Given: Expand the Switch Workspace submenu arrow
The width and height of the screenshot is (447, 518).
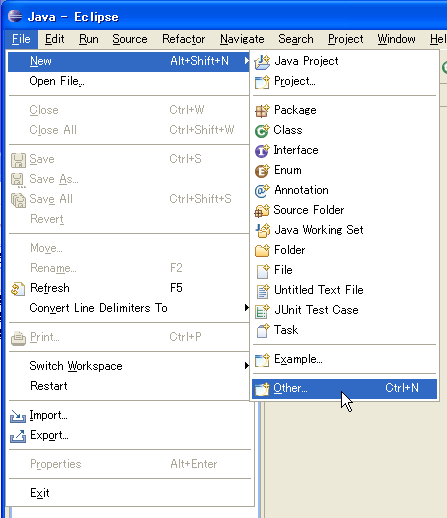Looking at the screenshot, I should 246,365.
